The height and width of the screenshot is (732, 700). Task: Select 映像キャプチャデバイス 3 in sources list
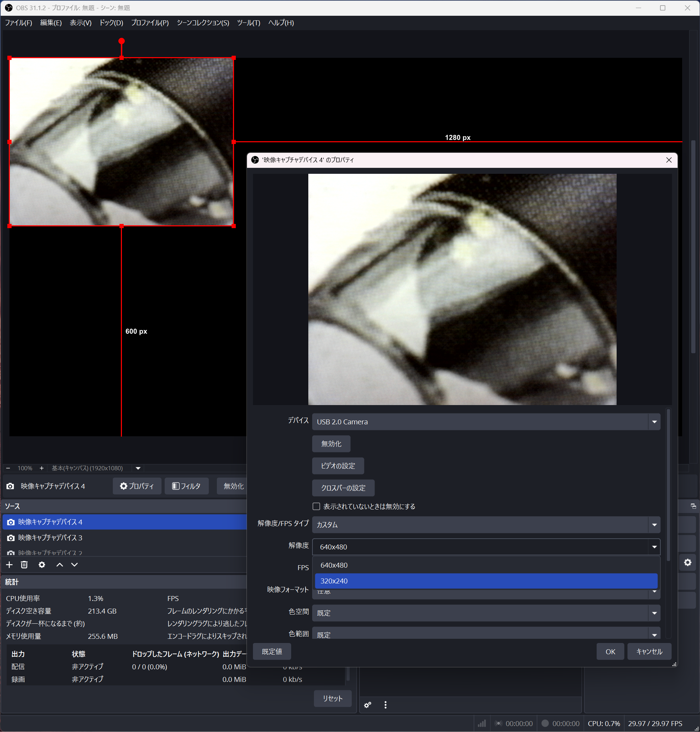50,538
